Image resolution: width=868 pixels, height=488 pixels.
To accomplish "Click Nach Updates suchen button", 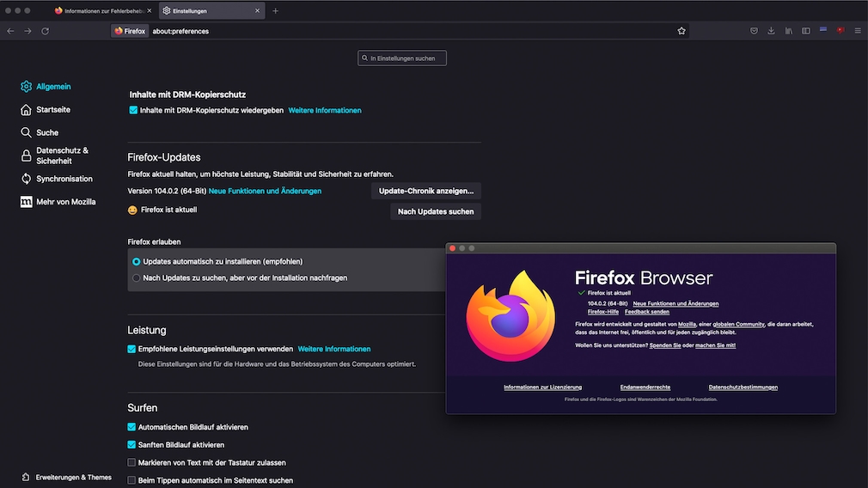I will [x=436, y=211].
